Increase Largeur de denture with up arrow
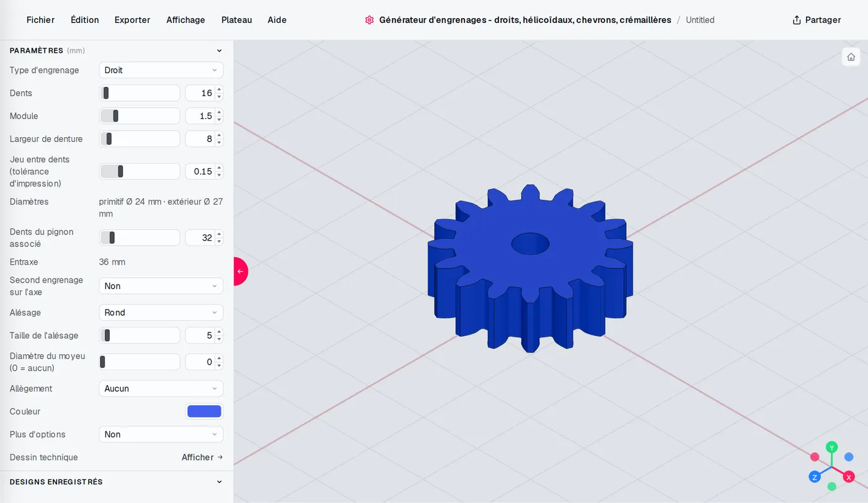868x503 pixels. click(219, 136)
